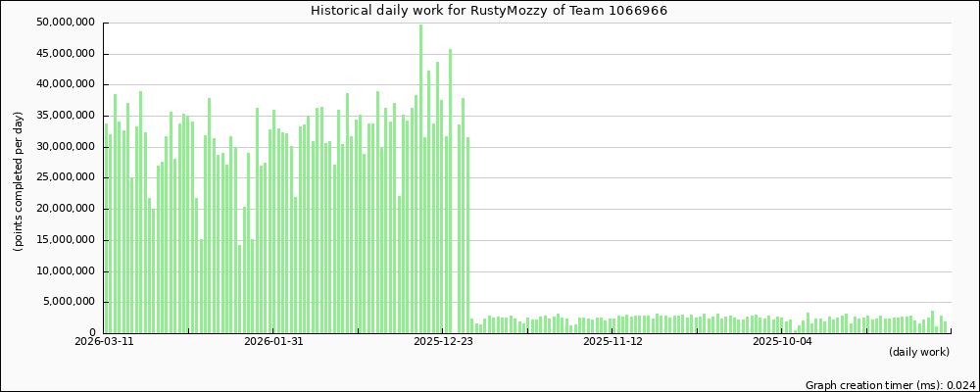
Task: Click the 20,000,000 y-axis value
Action: pyautogui.click(x=65, y=209)
